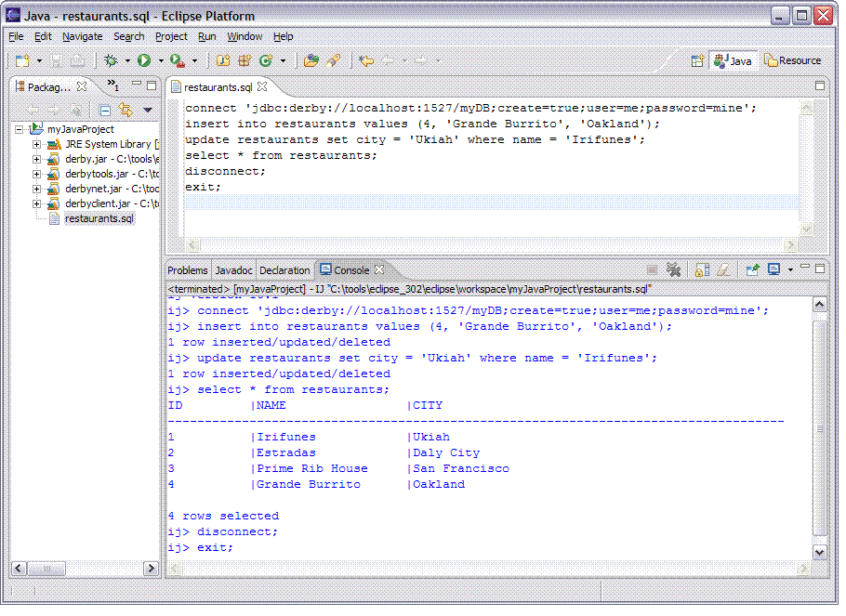Open the Run button dropdown arrow
The image size is (846, 616).
(x=160, y=61)
